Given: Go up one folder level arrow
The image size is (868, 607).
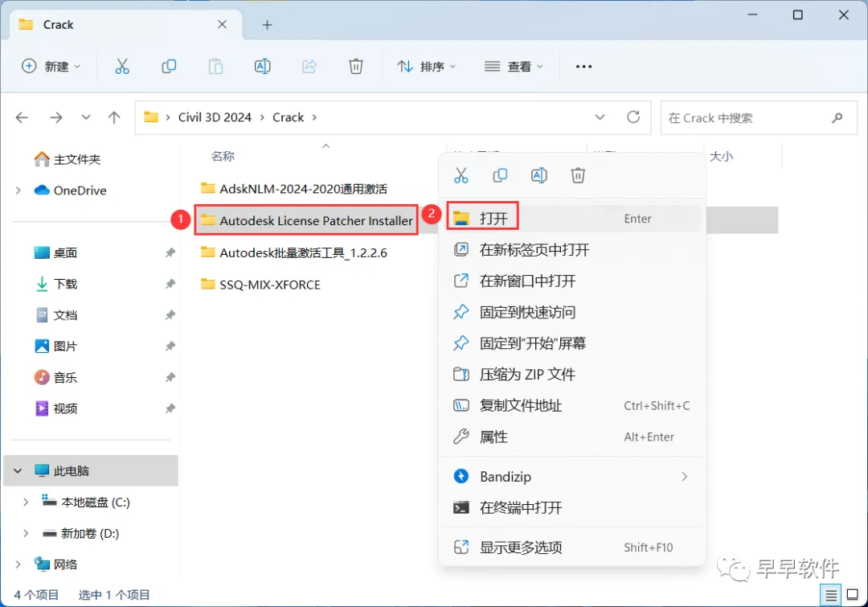Looking at the screenshot, I should [114, 117].
